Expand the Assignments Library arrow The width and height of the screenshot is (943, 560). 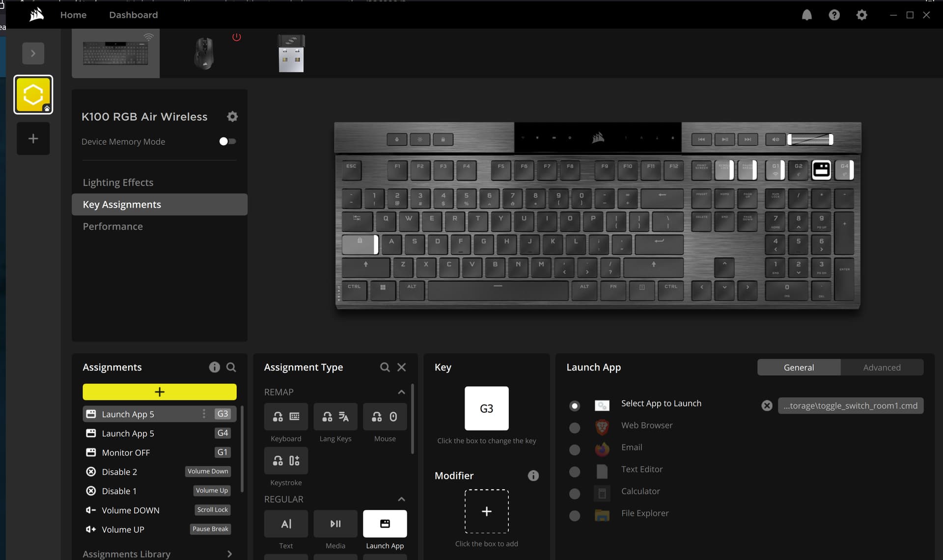[229, 554]
